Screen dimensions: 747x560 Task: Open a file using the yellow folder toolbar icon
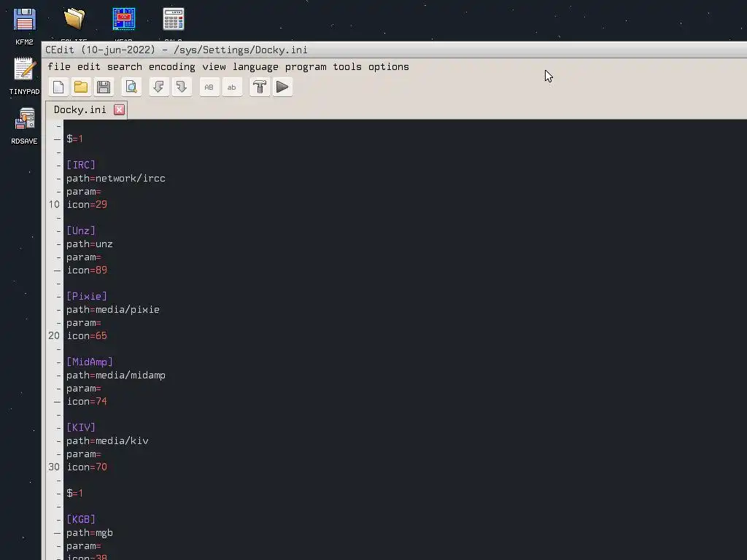pyautogui.click(x=81, y=87)
